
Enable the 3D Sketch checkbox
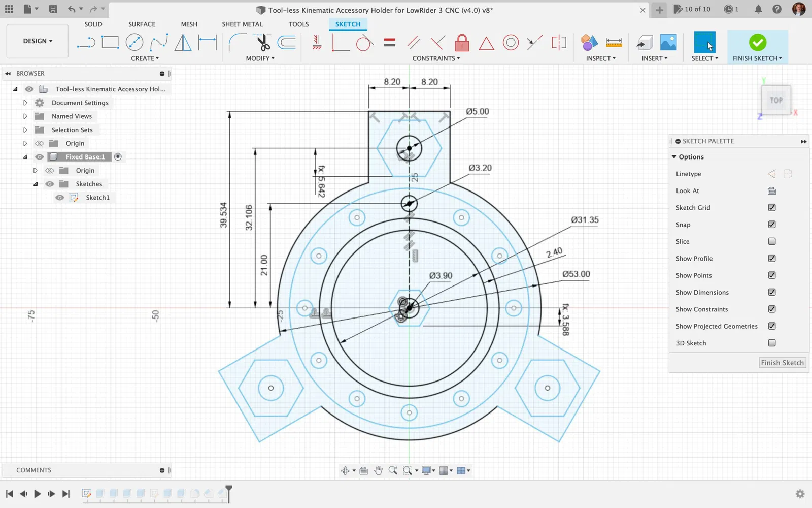772,343
